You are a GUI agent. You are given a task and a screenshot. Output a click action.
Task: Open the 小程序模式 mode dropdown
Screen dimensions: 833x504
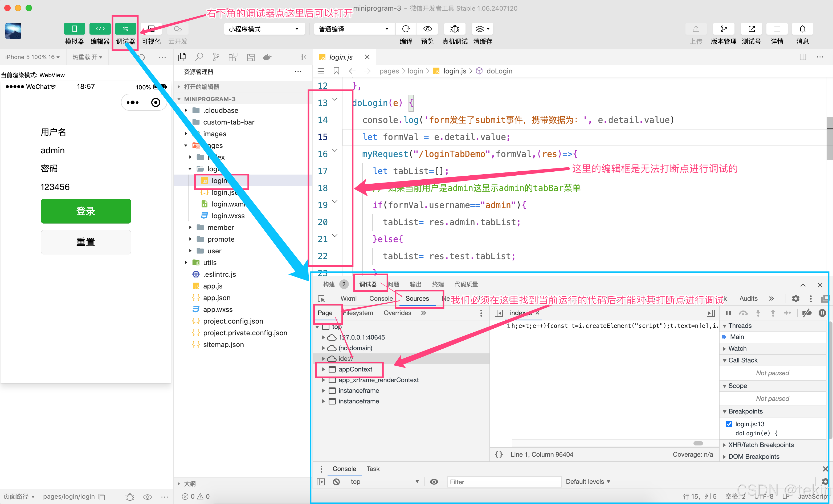coord(264,29)
